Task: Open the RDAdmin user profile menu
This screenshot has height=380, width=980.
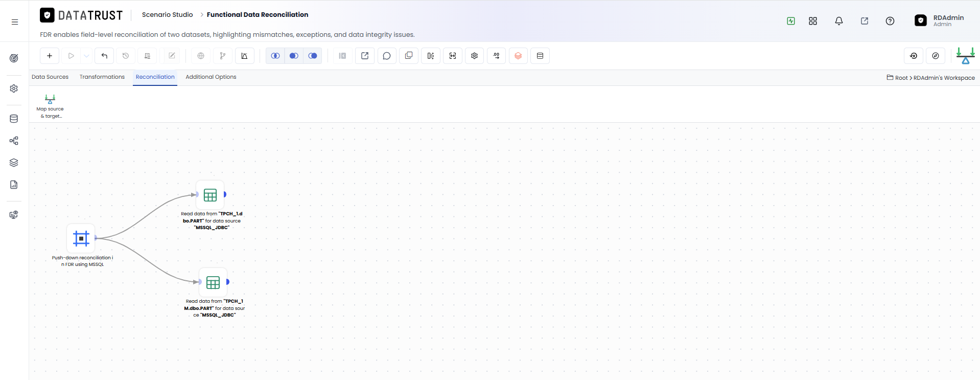Action: (x=939, y=20)
